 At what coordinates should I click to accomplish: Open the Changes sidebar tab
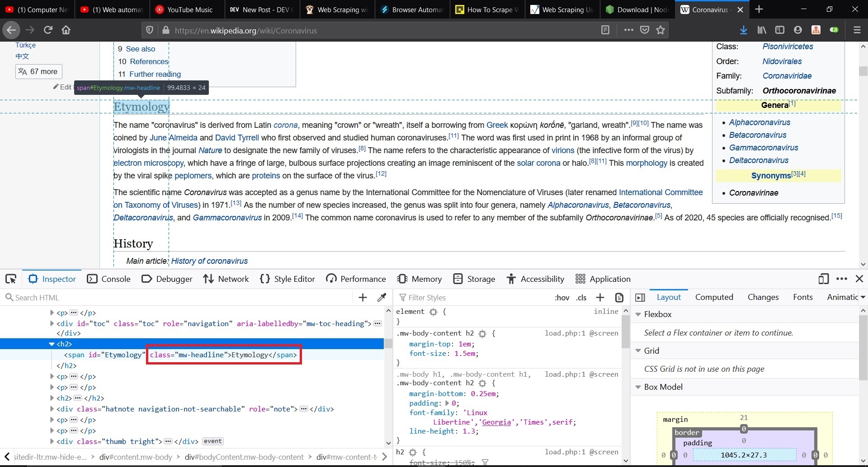763,297
